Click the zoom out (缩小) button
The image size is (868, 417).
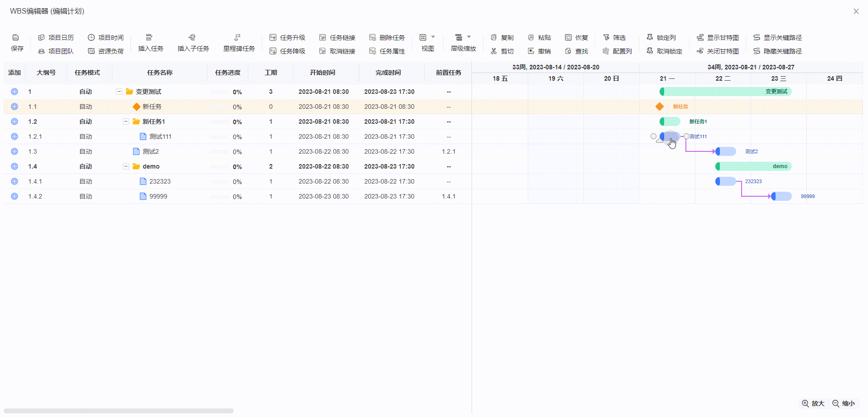(844, 403)
